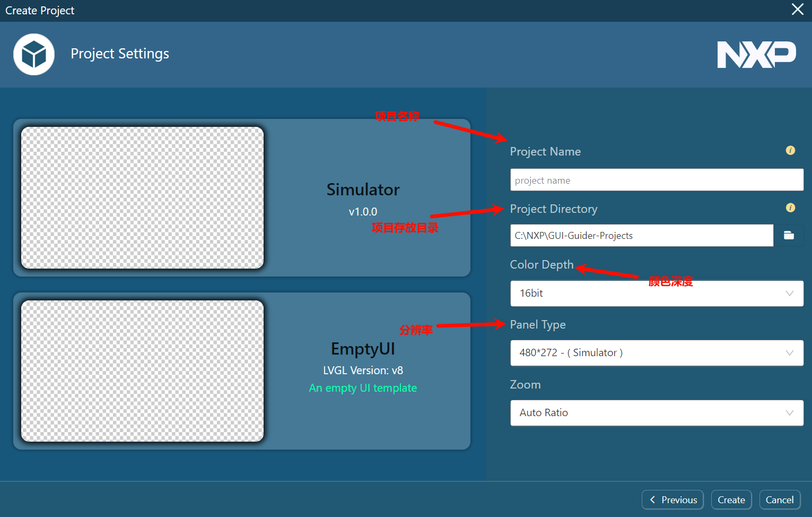Close the Create Project dialog
The height and width of the screenshot is (517, 812).
point(797,10)
